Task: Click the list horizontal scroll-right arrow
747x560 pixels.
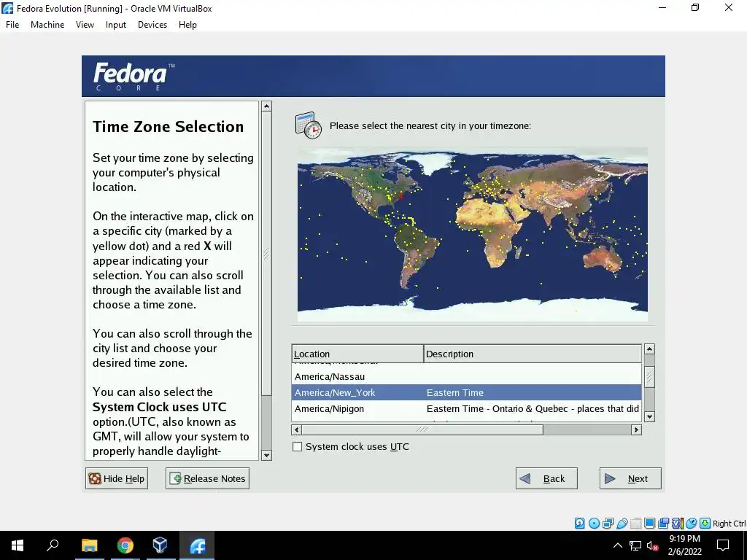Action: click(636, 429)
